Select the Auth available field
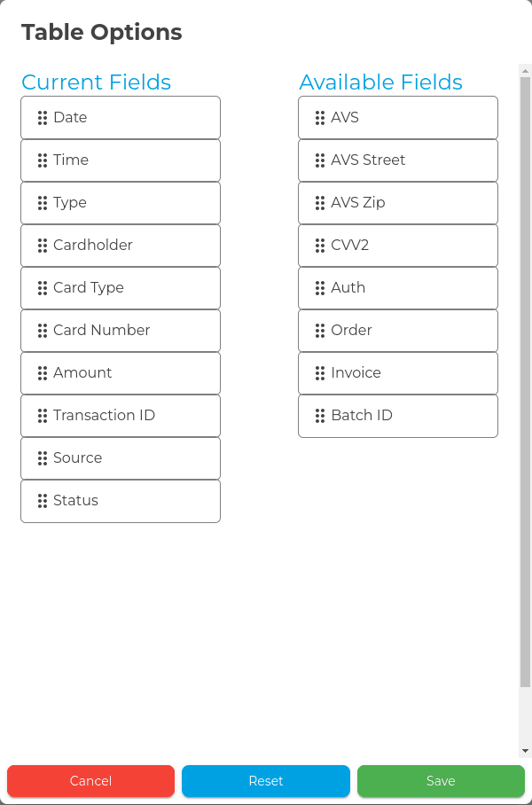Viewport: 532px width, 805px height. click(x=398, y=288)
